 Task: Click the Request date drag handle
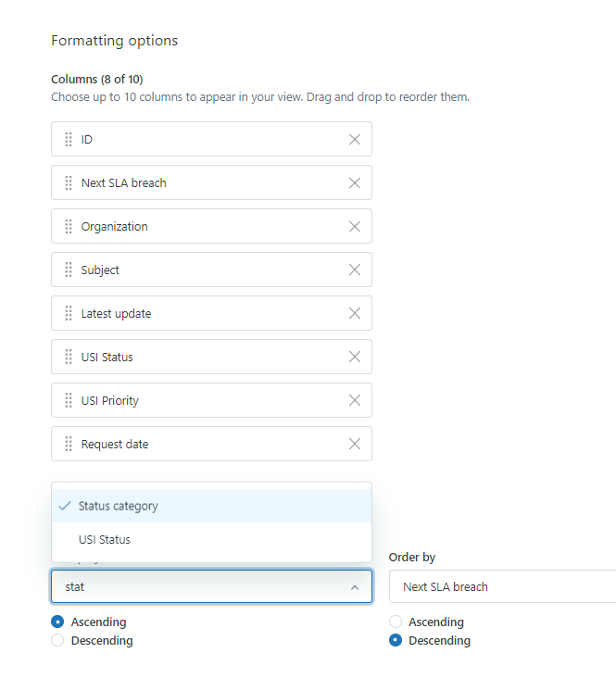[x=69, y=445]
